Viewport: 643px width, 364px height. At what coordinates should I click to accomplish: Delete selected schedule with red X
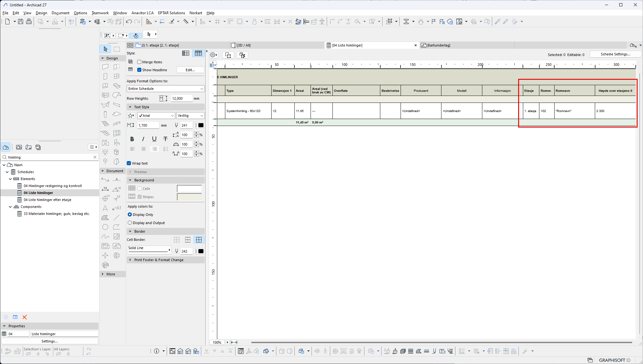[x=25, y=317]
